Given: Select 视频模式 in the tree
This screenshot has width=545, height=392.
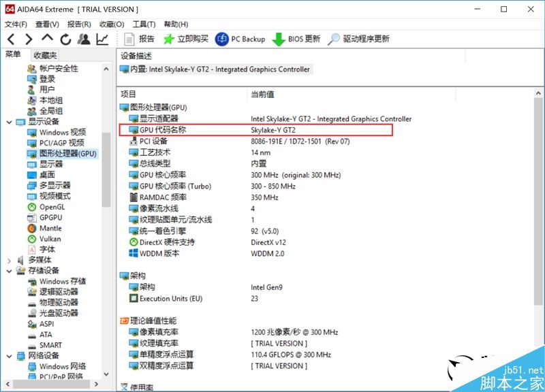Looking at the screenshot, I should click(49, 197).
